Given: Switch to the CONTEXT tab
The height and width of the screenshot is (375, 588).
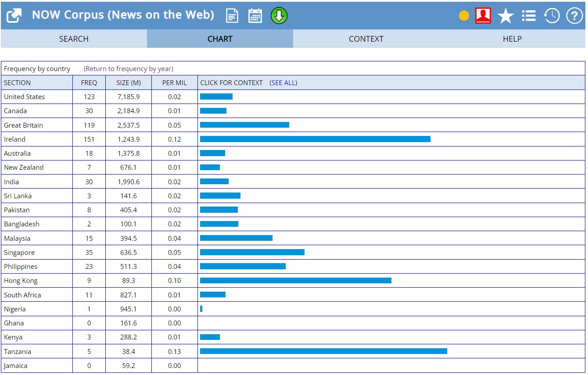Looking at the screenshot, I should pyautogui.click(x=366, y=39).
